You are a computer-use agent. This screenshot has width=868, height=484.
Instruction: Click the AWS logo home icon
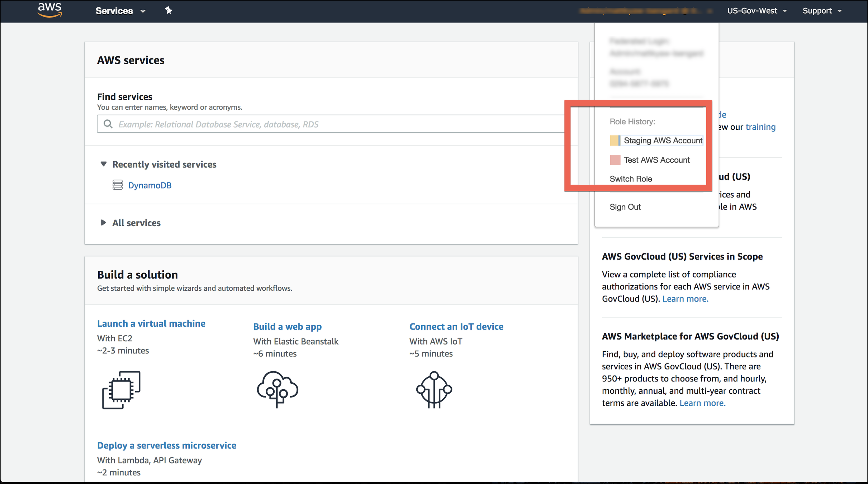[49, 10]
